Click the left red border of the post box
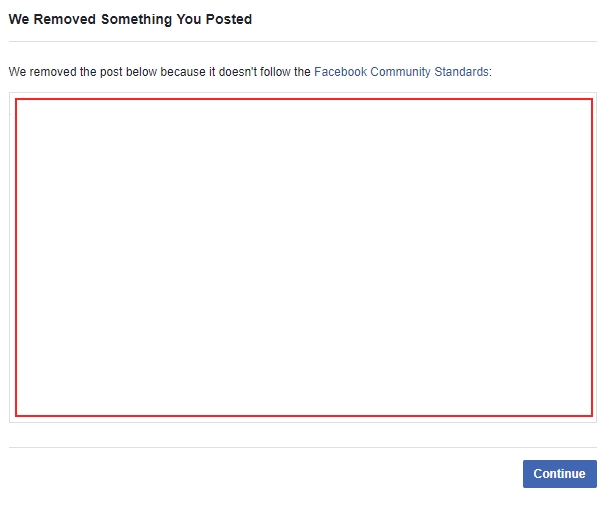Screen dimensions: 615x505 tap(16, 257)
